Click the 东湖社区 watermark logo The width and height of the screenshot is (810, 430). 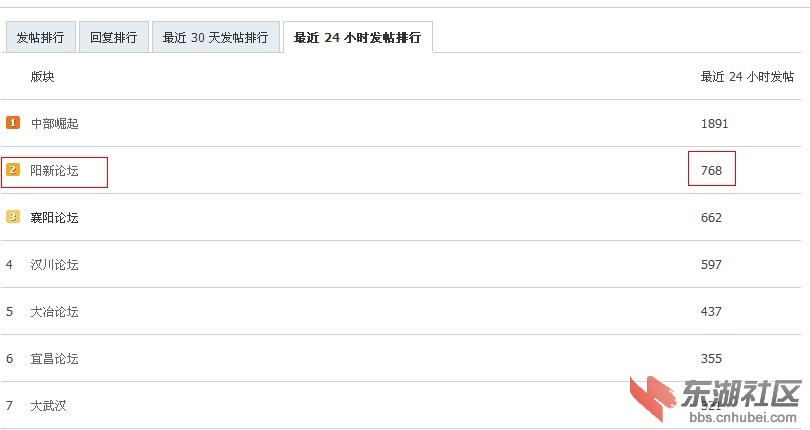[715, 399]
